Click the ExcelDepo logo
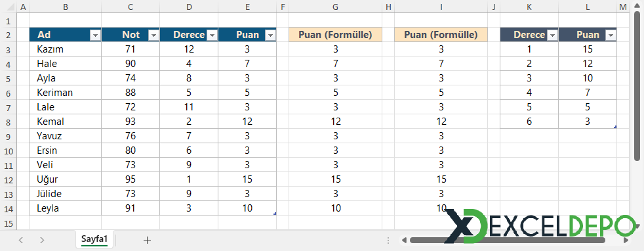This screenshot has height=251, width=644. pos(539,226)
